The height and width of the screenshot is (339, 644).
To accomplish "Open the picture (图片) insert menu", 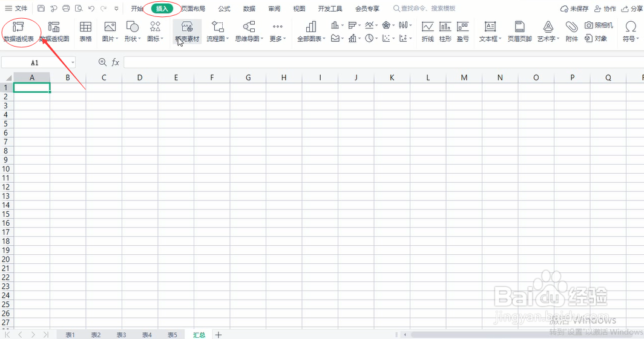I will pos(110,32).
